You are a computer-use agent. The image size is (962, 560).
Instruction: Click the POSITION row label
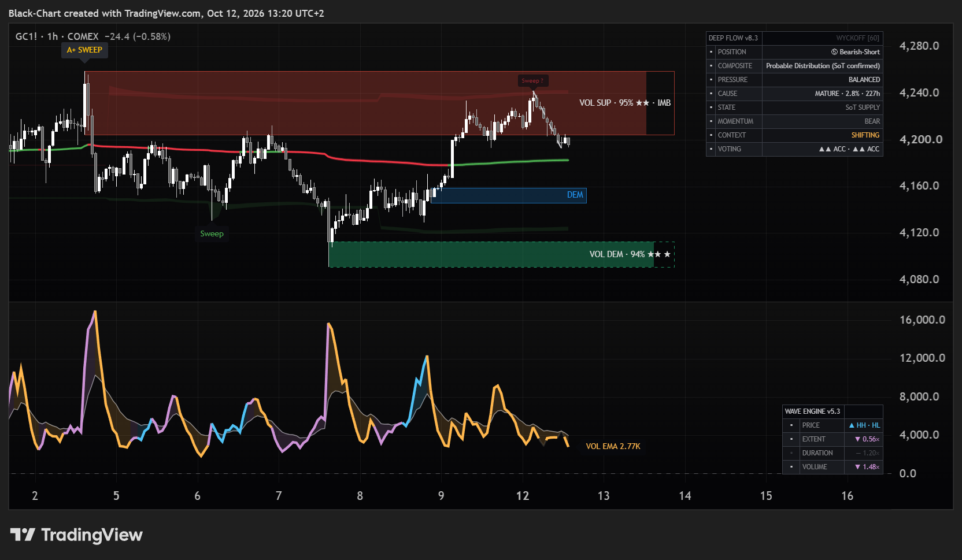[731, 52]
